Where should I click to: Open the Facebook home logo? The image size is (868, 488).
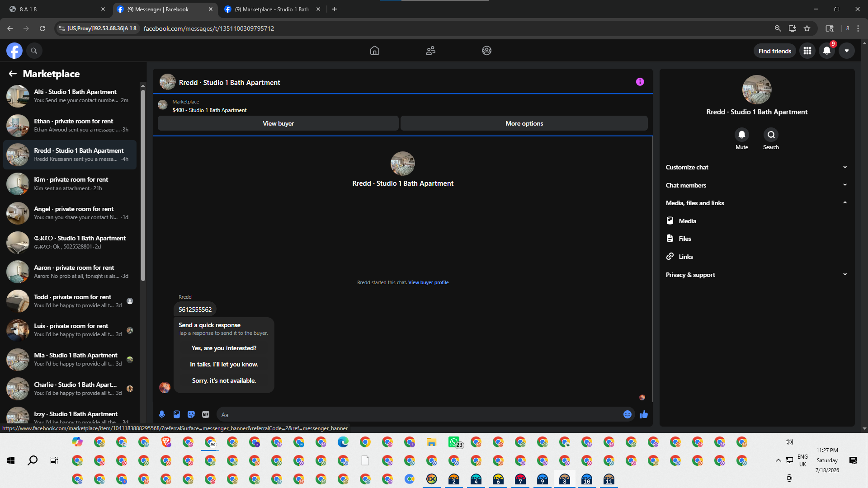[14, 51]
